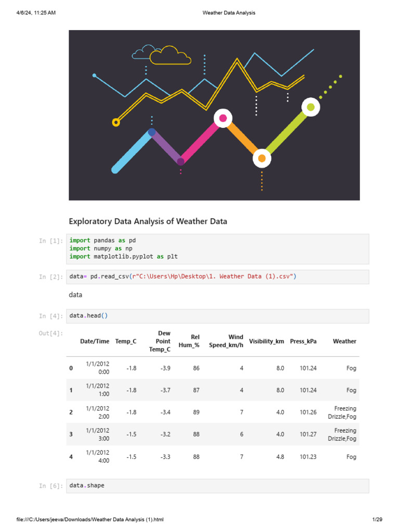
Task: Click the pink dot white circle marker
Action: 223,118
